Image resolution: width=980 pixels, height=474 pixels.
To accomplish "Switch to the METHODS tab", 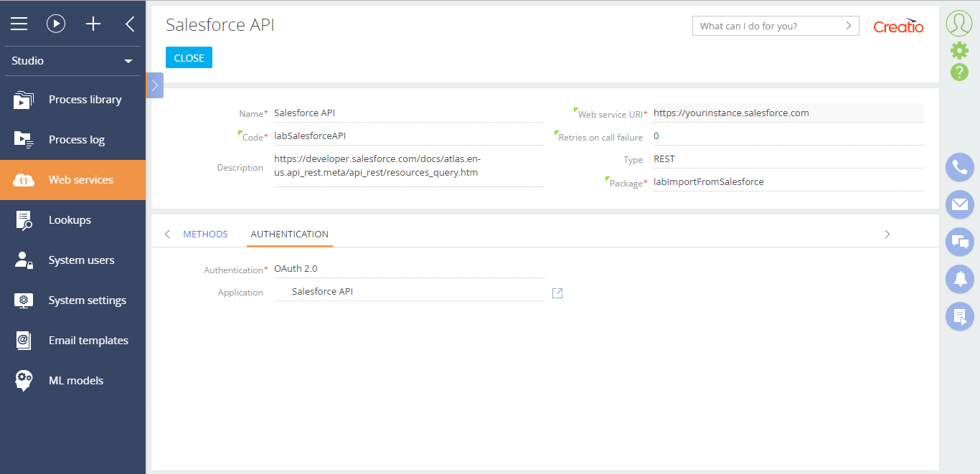I will tap(205, 234).
